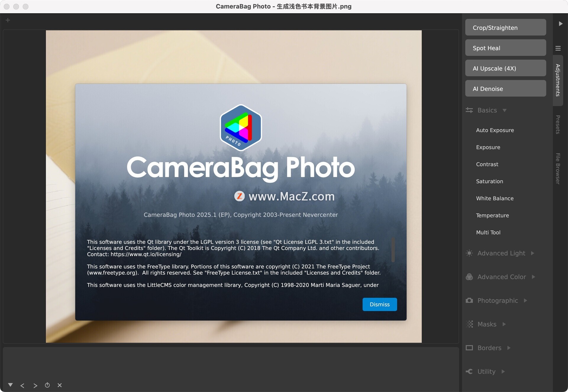The height and width of the screenshot is (392, 568).
Task: Add the Exposure adjustment
Action: point(488,147)
